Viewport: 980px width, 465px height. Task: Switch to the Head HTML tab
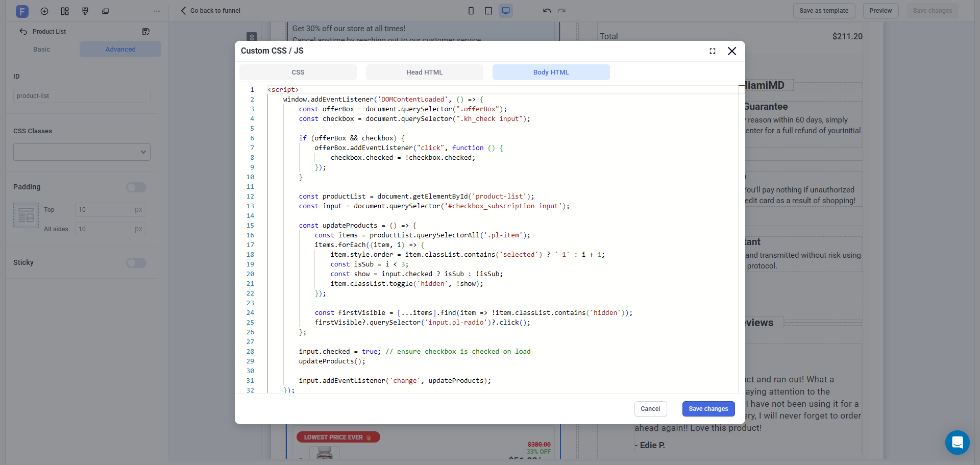(x=424, y=72)
